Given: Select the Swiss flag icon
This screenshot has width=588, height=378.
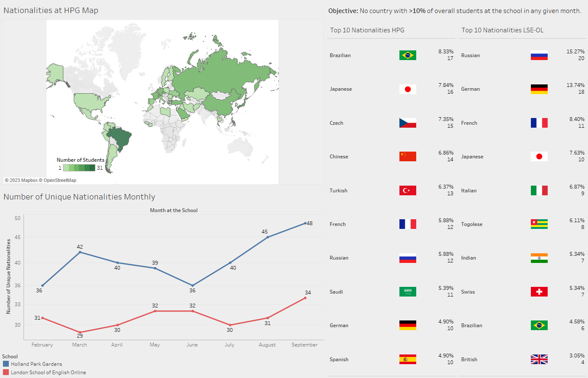Looking at the screenshot, I should click(x=539, y=291).
